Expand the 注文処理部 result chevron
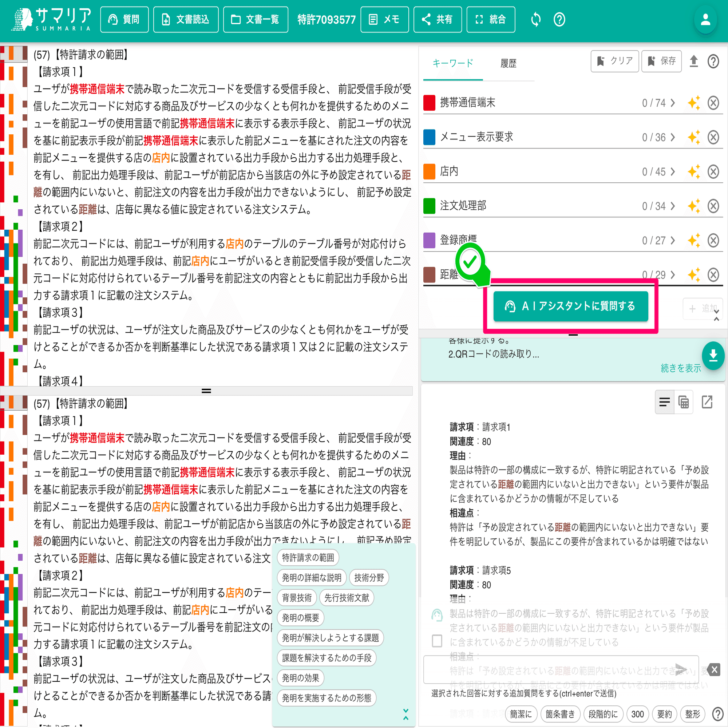The height and width of the screenshot is (728, 728). 673,206
